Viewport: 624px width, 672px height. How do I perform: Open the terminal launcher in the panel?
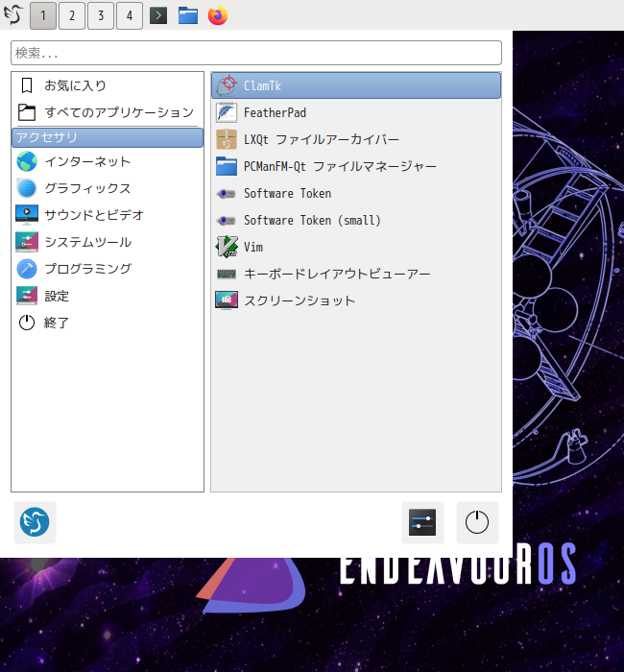coord(158,16)
